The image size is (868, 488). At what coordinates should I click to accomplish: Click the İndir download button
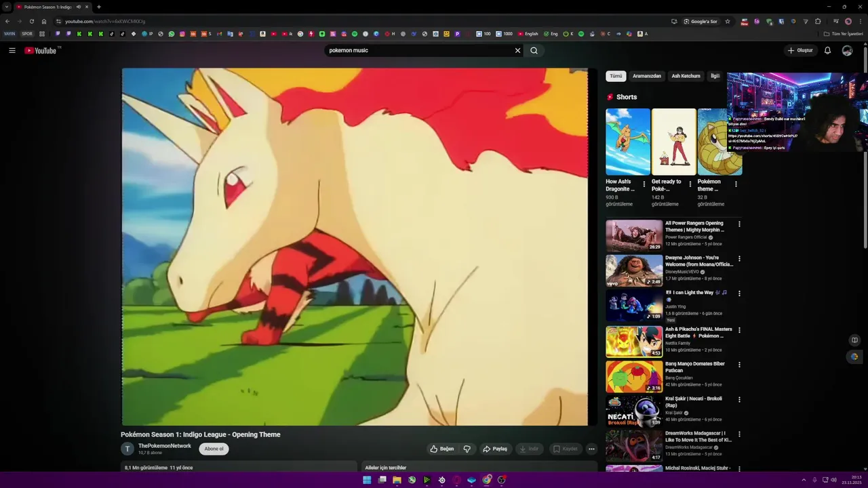pyautogui.click(x=529, y=449)
